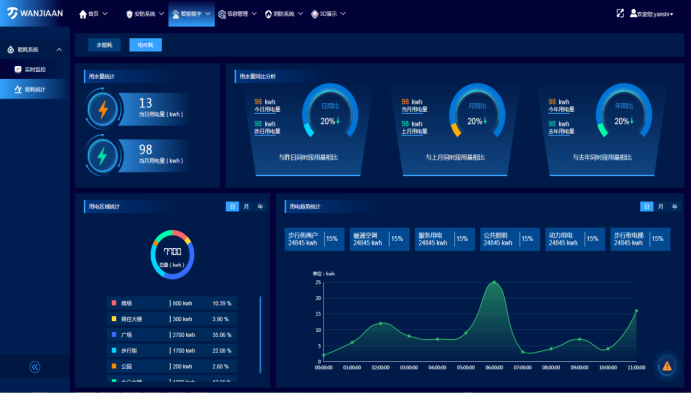The image size is (692, 393).
Task: Select 月 toggle in trend statistics panel
Action: 661,207
